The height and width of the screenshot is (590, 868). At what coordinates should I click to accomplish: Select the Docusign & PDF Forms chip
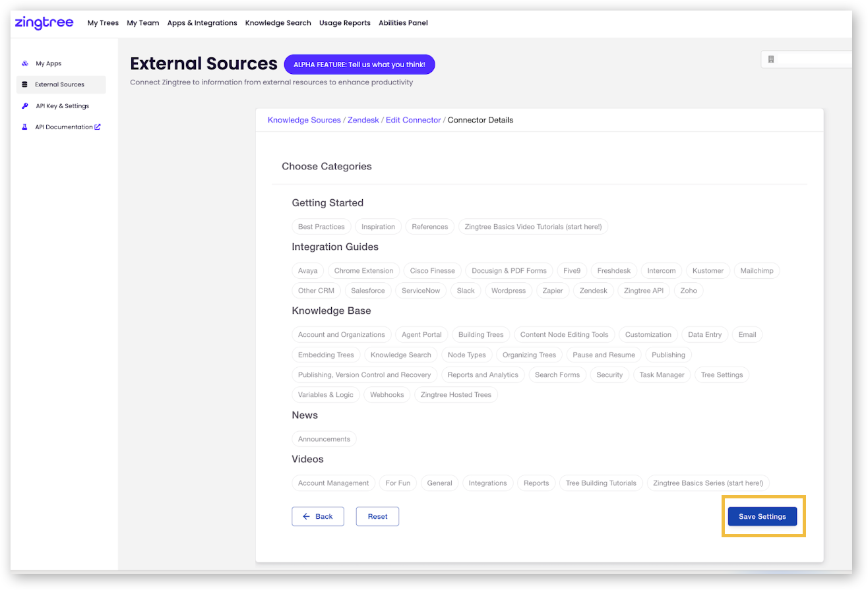coord(509,271)
